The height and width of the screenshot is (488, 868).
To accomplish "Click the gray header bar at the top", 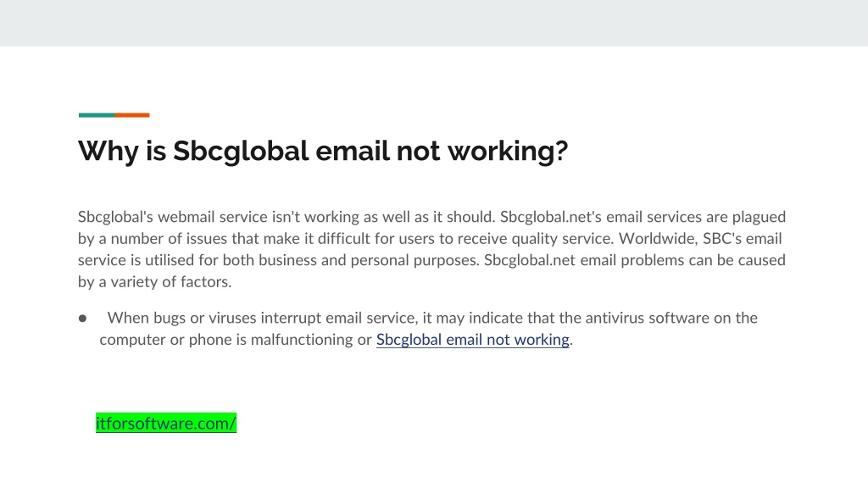I will [x=434, y=23].
